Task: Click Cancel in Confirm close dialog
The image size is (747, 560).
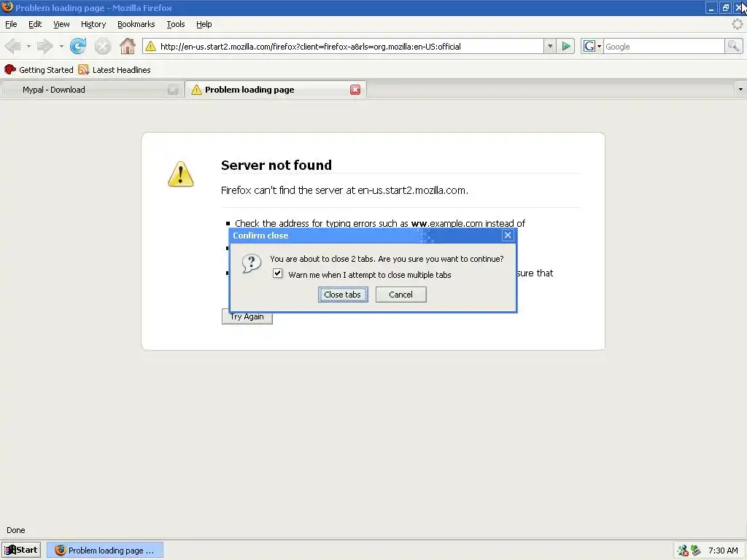Action: tap(400, 295)
